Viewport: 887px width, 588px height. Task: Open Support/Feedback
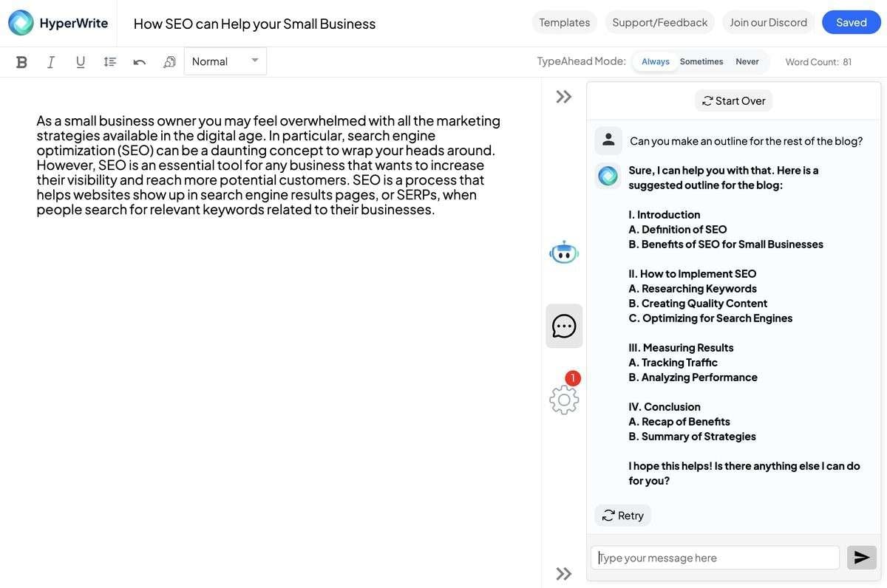coord(659,22)
